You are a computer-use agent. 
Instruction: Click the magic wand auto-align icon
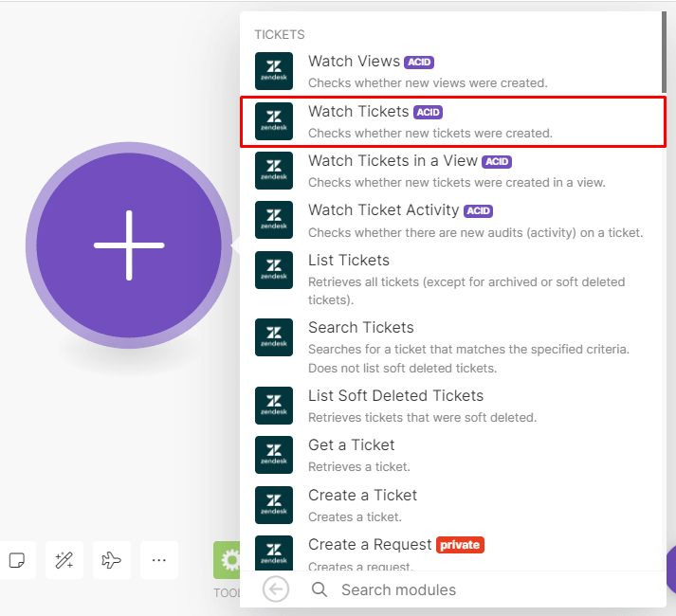pos(64,560)
